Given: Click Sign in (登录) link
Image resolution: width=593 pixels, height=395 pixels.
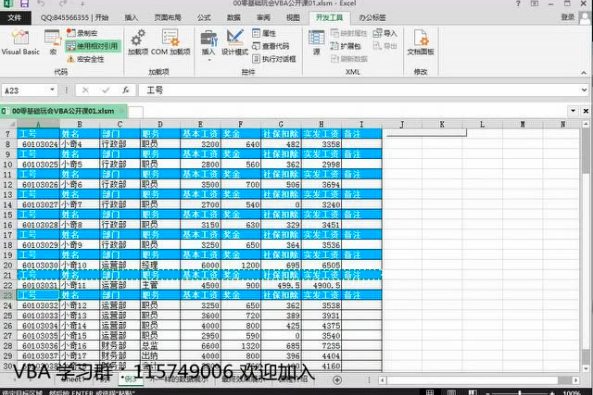Looking at the screenshot, I should tap(568, 17).
